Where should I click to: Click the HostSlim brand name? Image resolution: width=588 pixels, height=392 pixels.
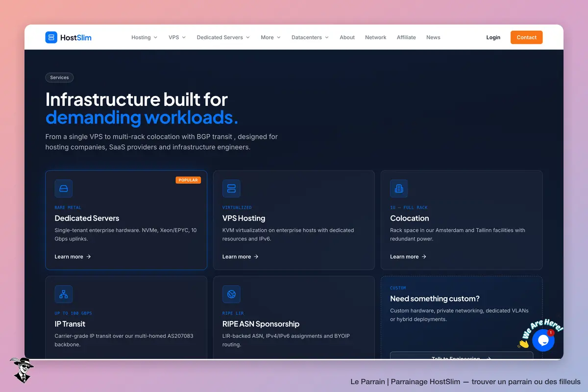click(76, 37)
